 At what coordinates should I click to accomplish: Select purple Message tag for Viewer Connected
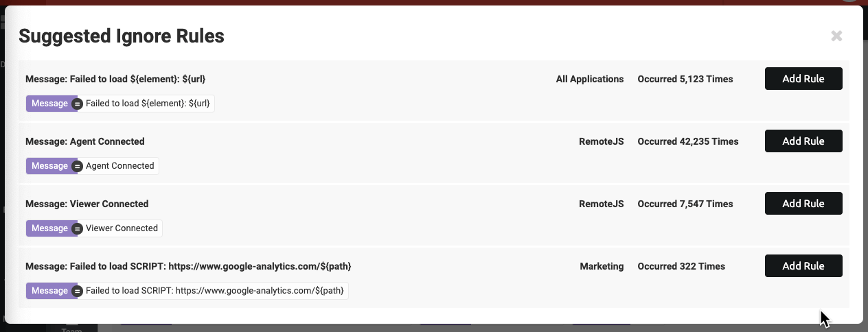(50, 228)
